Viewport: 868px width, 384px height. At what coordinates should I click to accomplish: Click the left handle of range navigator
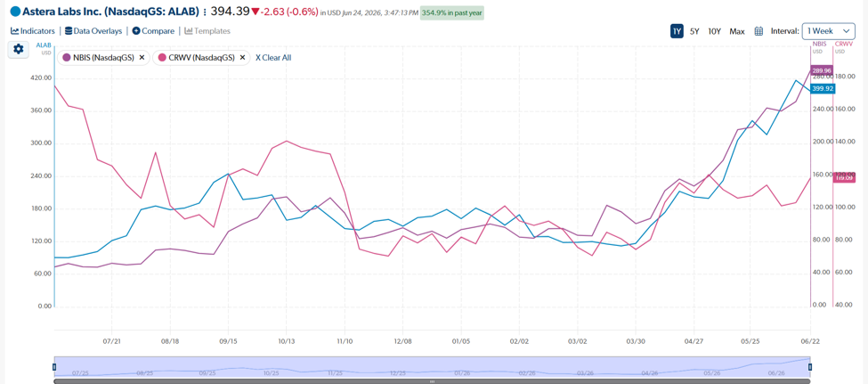[54, 367]
